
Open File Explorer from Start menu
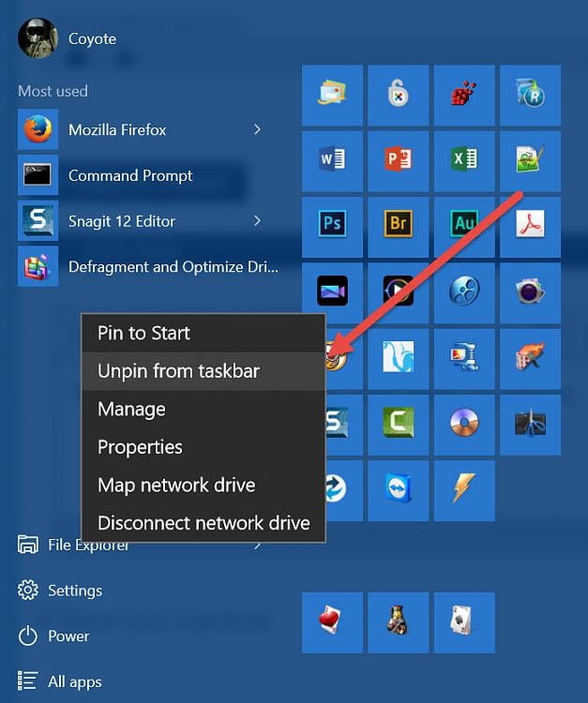click(x=72, y=546)
